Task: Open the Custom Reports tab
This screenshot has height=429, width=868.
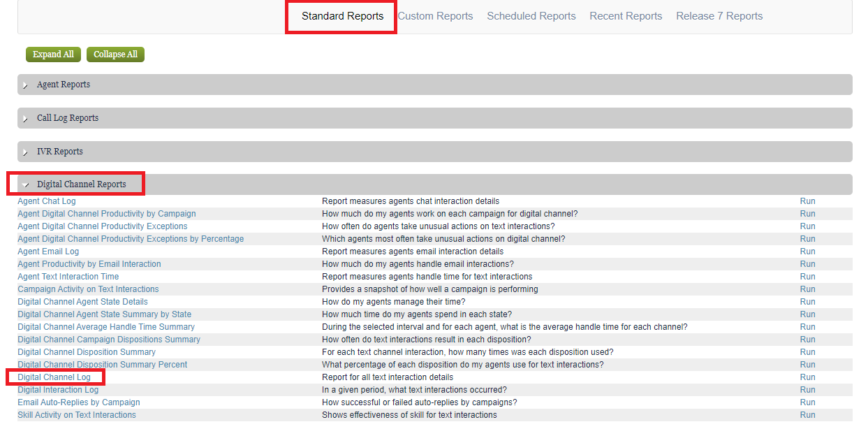Action: tap(435, 16)
